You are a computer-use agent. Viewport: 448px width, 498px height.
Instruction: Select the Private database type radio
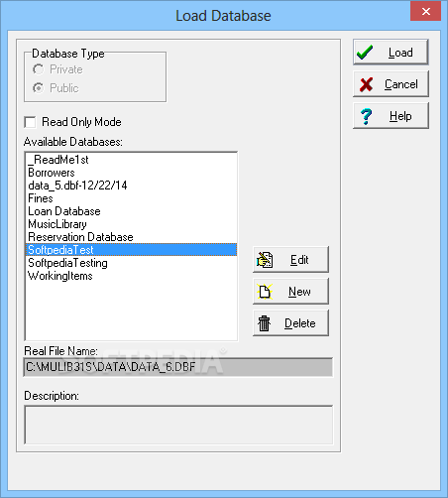[38, 69]
